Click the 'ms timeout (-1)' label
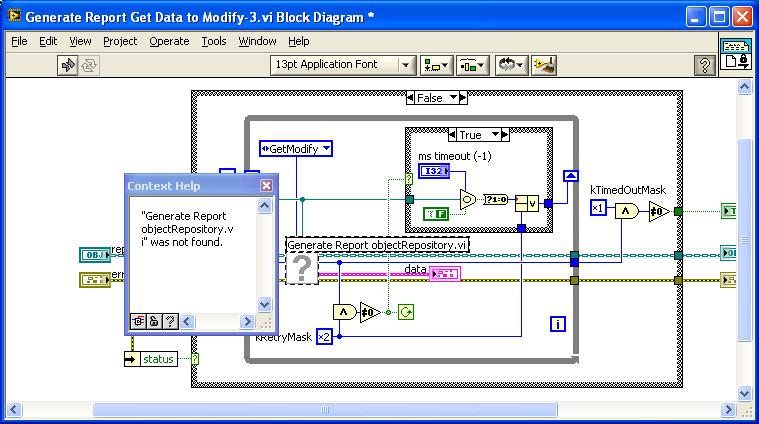Viewport: 759px width, 424px height. (x=455, y=156)
